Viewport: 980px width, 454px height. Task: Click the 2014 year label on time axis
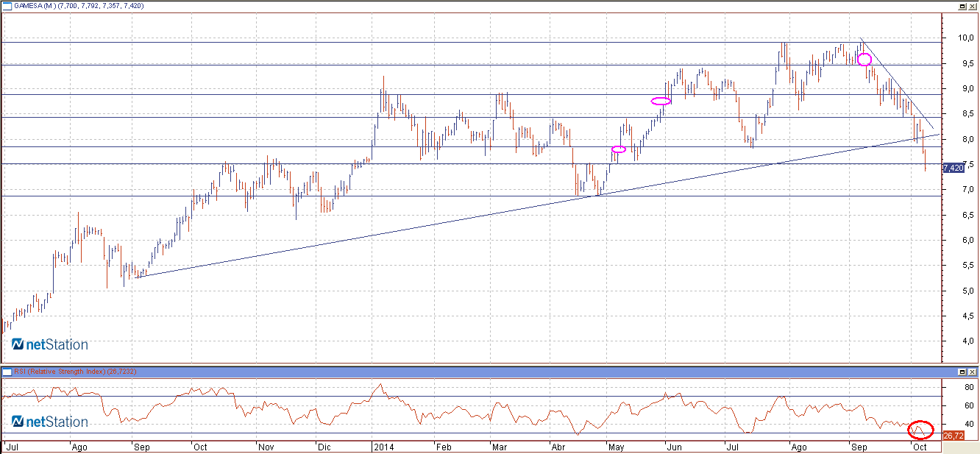(x=383, y=447)
